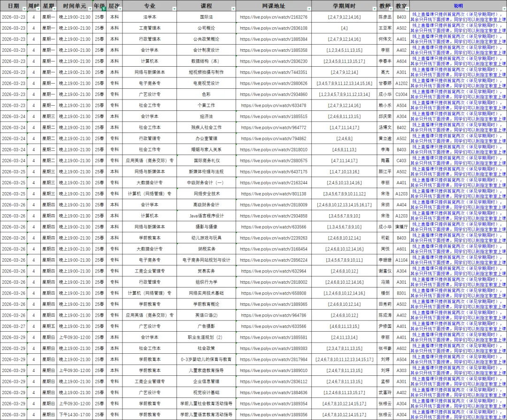Select the course cell 短视频拍摄与制作
The image size is (507, 420).
click(206, 72)
